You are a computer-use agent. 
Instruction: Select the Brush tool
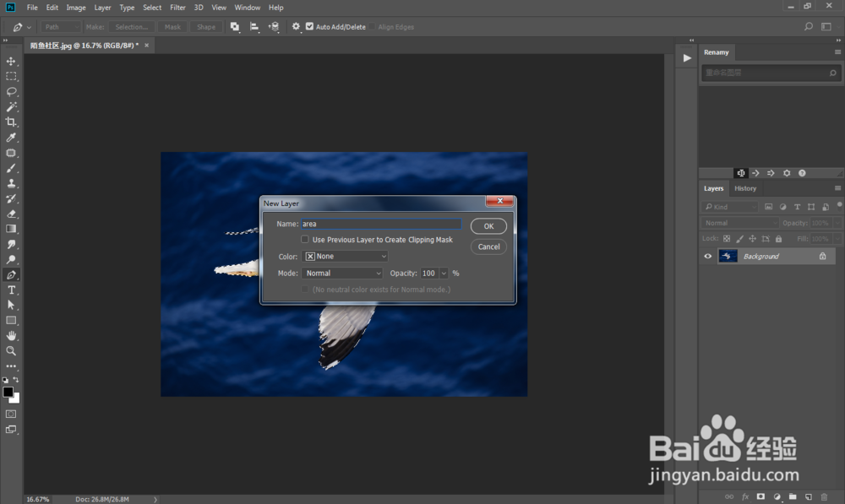[x=11, y=168]
